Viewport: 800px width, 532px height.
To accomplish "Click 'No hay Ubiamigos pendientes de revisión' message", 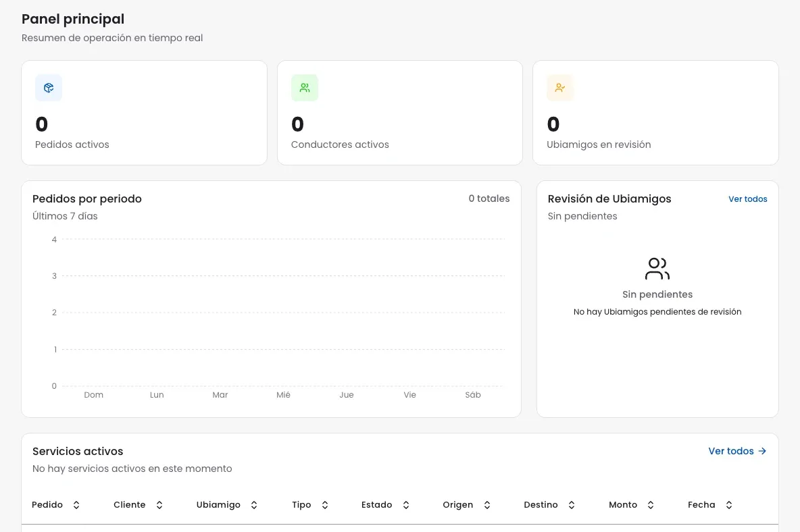I will pyautogui.click(x=657, y=312).
